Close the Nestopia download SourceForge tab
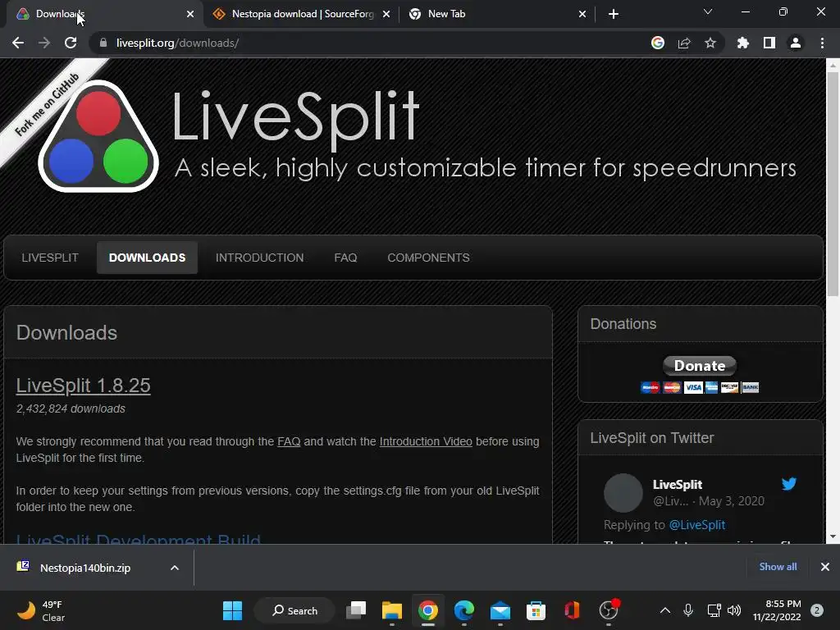Image resolution: width=840 pixels, height=630 pixels. (x=386, y=14)
